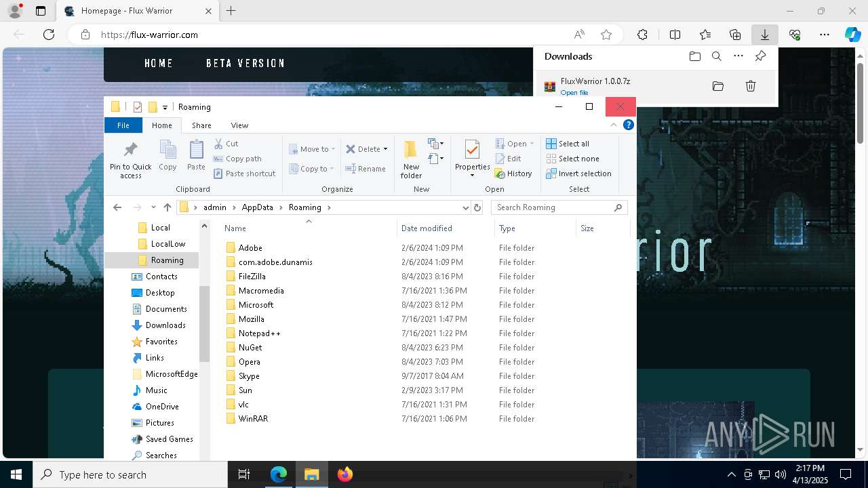Click the Rename button
Image resolution: width=868 pixels, height=488 pixels.
[366, 169]
